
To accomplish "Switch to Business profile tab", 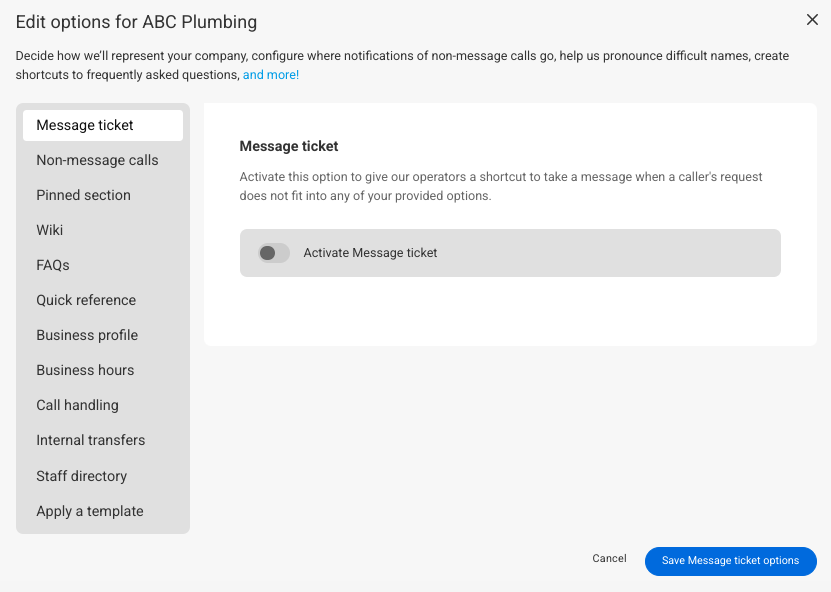I will (87, 335).
